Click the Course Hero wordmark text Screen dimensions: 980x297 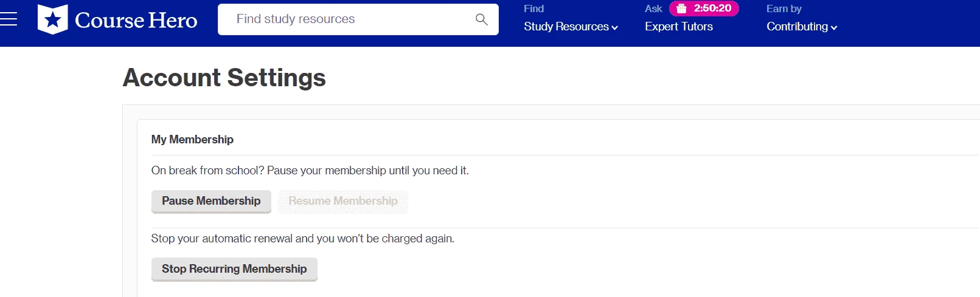pos(136,20)
